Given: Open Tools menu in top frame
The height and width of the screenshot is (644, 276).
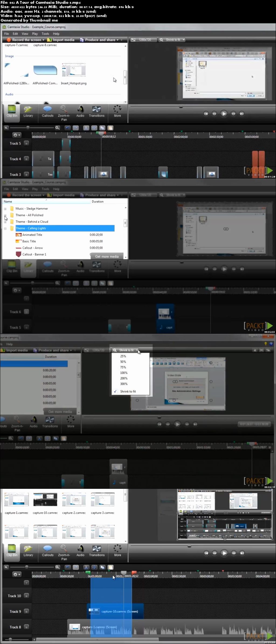Looking at the screenshot, I should tap(45, 34).
